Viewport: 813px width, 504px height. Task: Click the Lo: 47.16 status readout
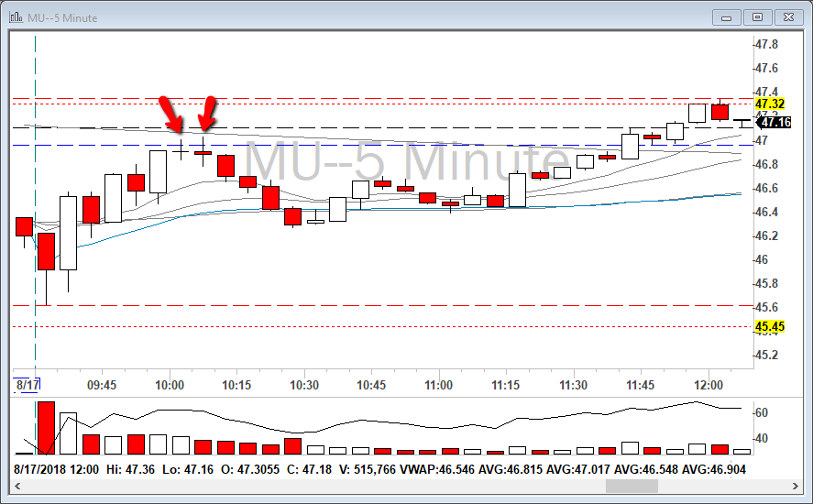click(188, 470)
